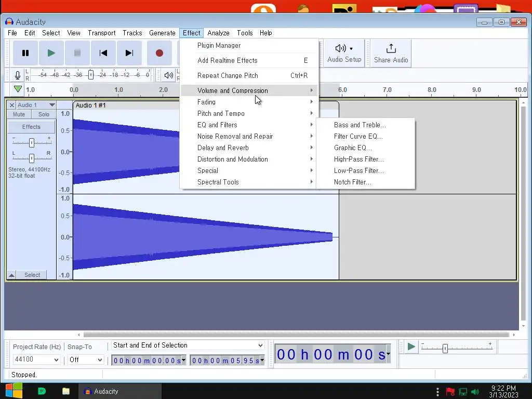Image resolution: width=532 pixels, height=399 pixels.
Task: Select Filter Curve EQ effect
Action: click(365, 137)
